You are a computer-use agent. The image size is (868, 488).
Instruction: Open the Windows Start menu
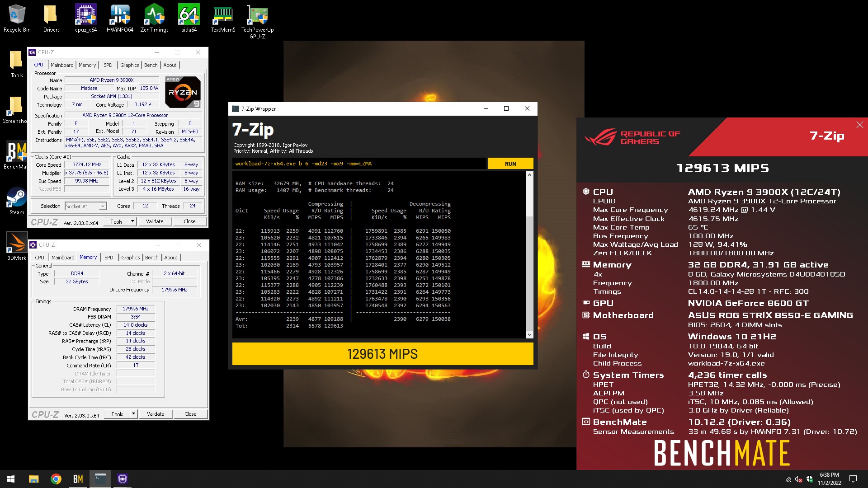(11, 479)
